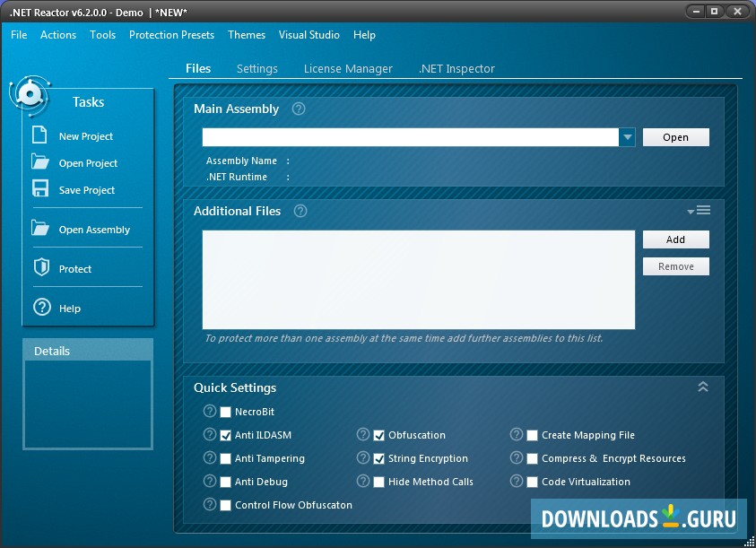The image size is (756, 548).
Task: Open the Additional Files options menu icon
Action: pyautogui.click(x=699, y=211)
